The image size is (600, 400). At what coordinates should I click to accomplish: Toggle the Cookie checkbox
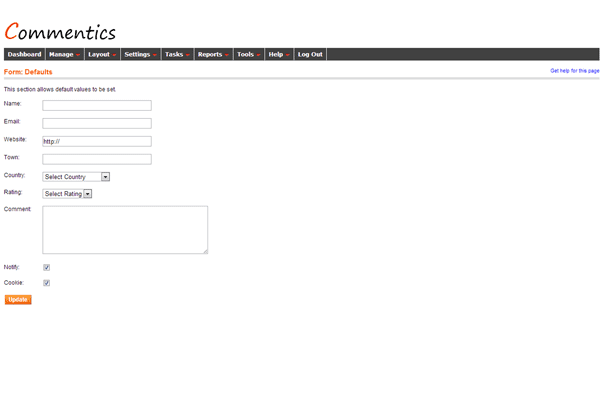pyautogui.click(x=47, y=283)
